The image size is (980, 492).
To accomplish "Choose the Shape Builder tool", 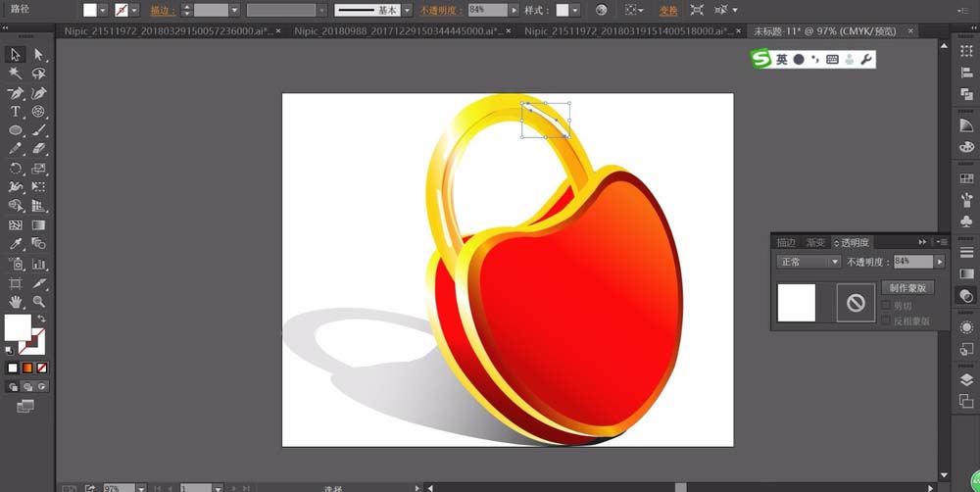I will click(16, 206).
